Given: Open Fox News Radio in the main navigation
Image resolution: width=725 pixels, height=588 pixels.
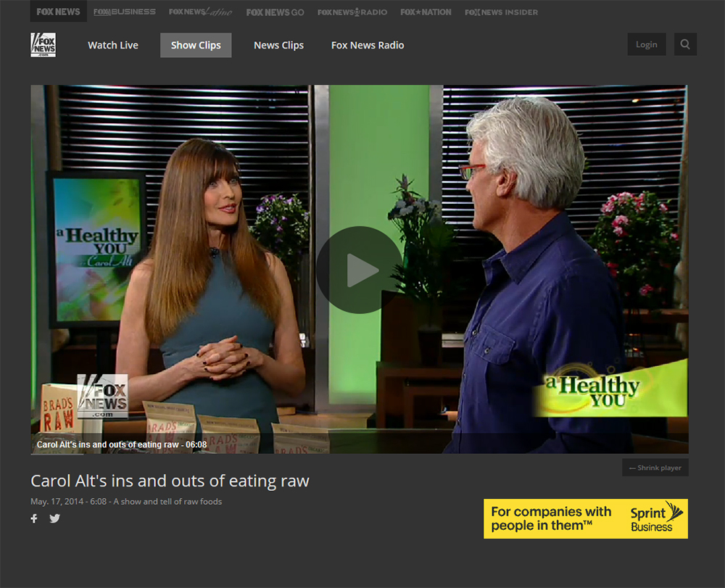Looking at the screenshot, I should point(368,45).
